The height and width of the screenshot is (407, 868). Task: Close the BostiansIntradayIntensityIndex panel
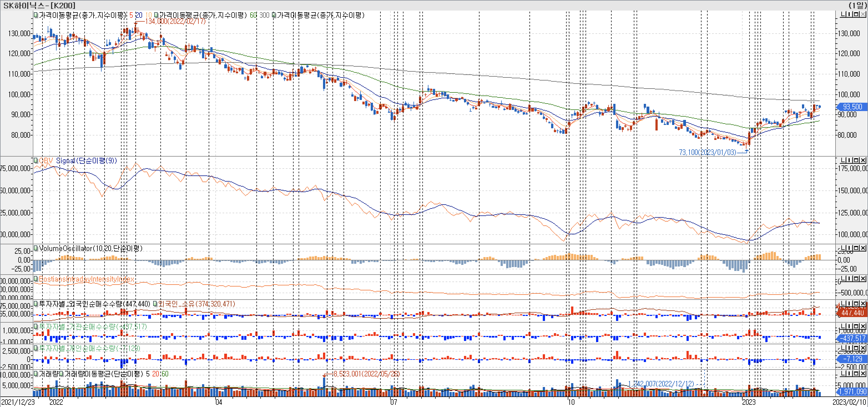click(x=863, y=278)
